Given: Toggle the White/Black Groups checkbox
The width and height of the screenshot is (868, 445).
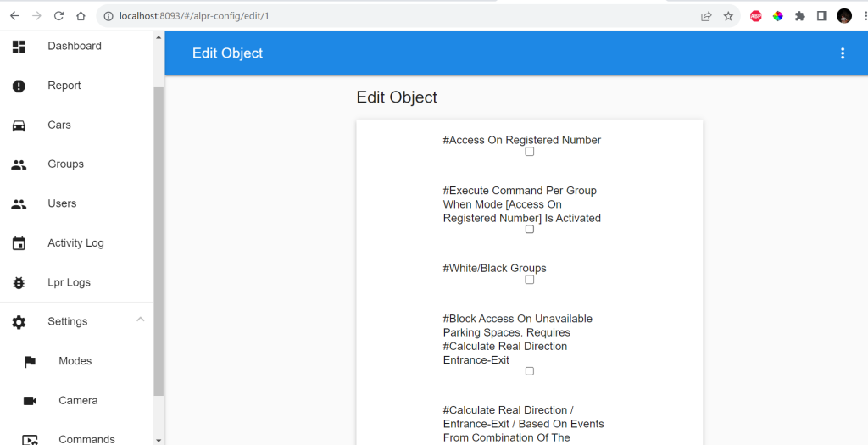Looking at the screenshot, I should 530,280.
